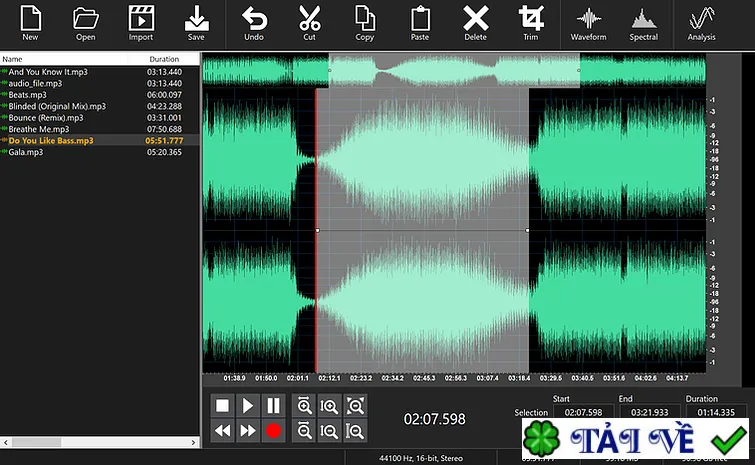The height and width of the screenshot is (465, 755).
Task: Click the 04:13.7 mark on timeline ruler
Action: [677, 378]
